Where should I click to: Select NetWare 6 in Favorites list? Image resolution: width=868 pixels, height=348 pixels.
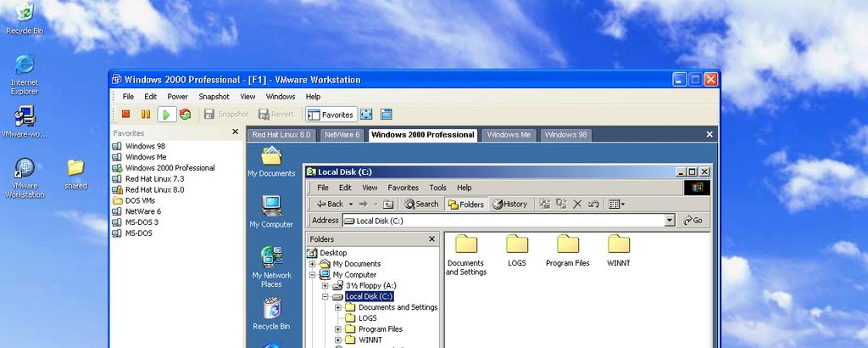136,211
